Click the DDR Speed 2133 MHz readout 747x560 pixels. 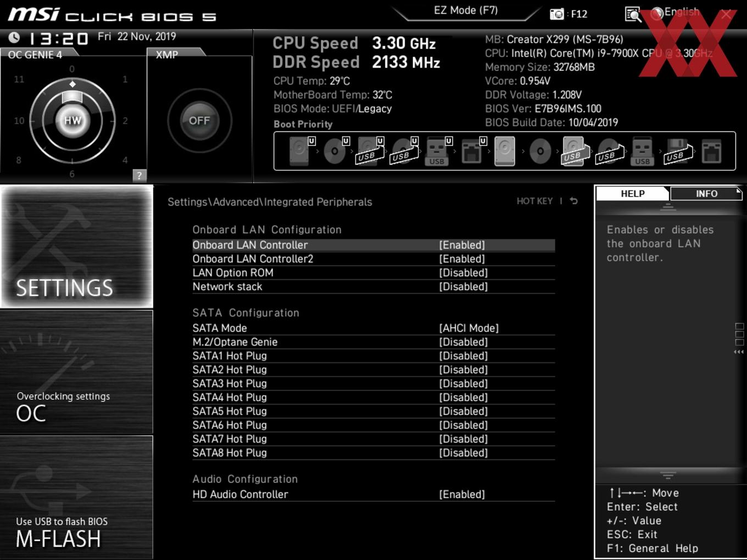click(x=356, y=62)
